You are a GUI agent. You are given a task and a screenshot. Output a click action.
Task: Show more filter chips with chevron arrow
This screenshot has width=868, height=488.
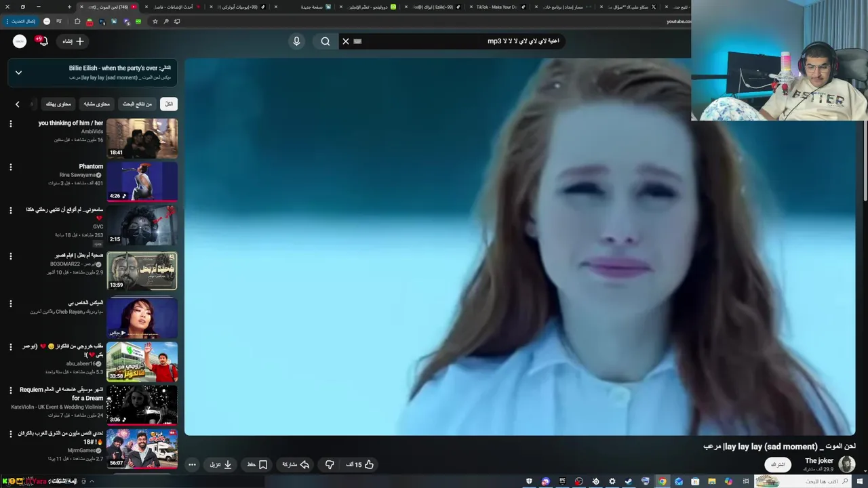point(17,104)
